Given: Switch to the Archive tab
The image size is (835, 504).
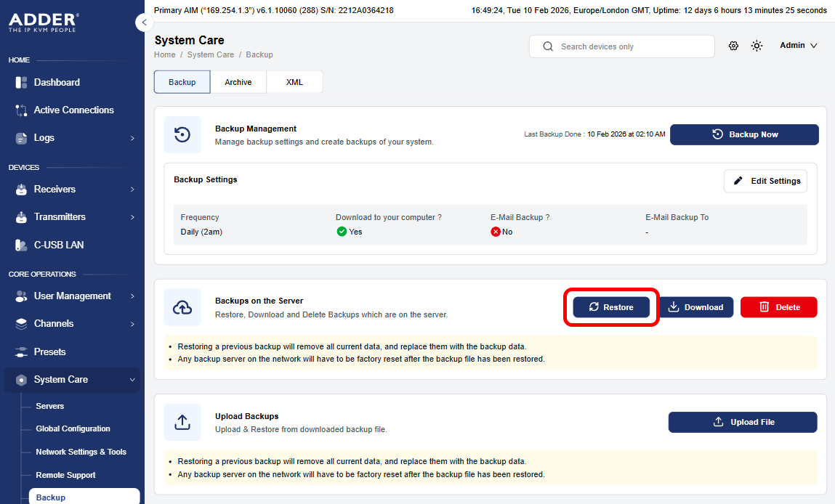Looking at the screenshot, I should tap(238, 82).
